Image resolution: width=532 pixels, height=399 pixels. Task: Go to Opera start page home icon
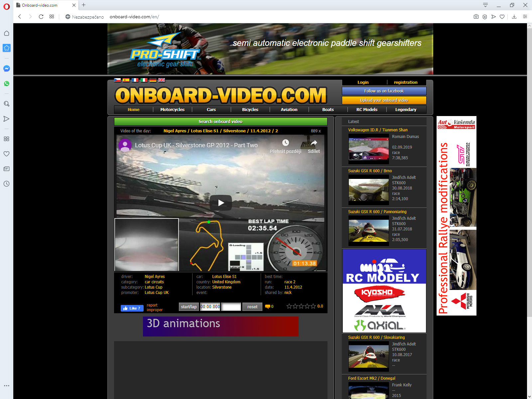[6, 33]
